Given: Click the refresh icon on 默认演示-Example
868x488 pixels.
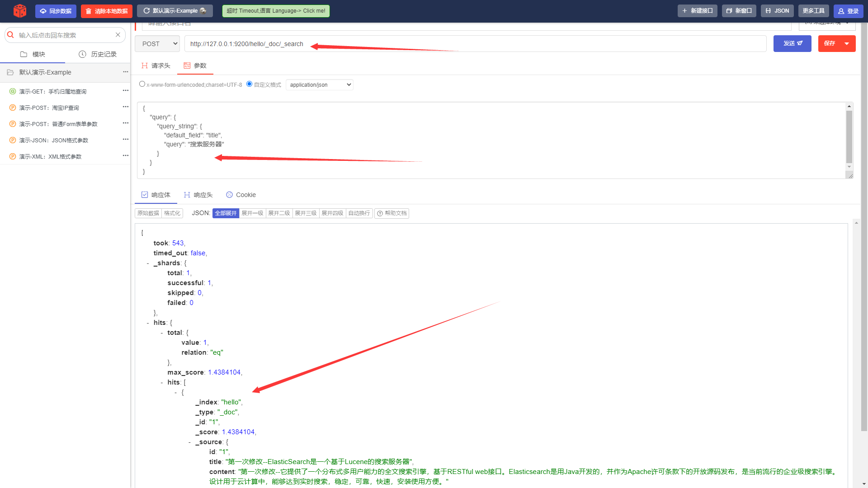Looking at the screenshot, I should point(146,11).
